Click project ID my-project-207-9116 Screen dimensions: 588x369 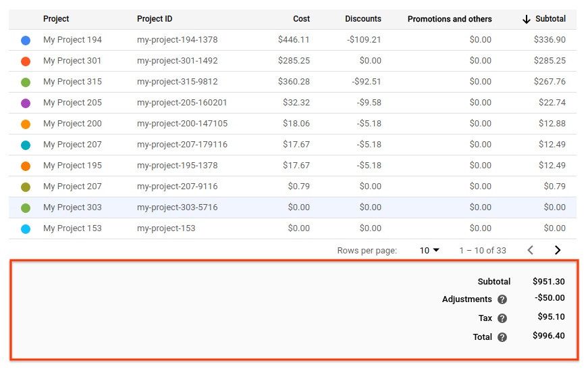point(178,186)
